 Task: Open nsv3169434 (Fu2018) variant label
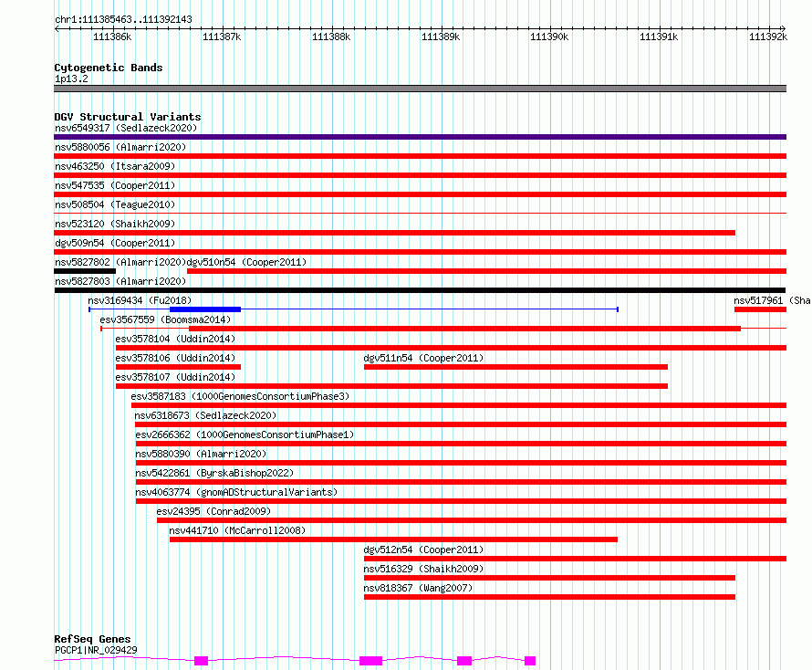coord(140,300)
